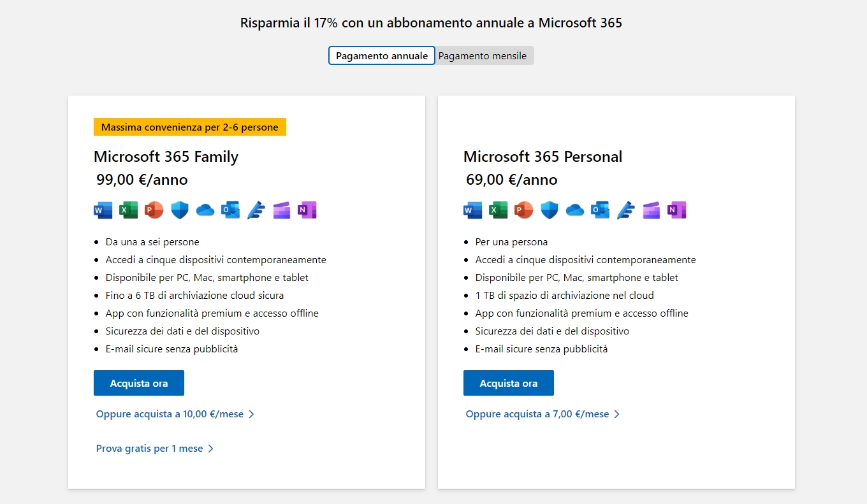Buy Microsoft 365 Personal with Acquista ora
867x504 pixels.
(x=509, y=383)
